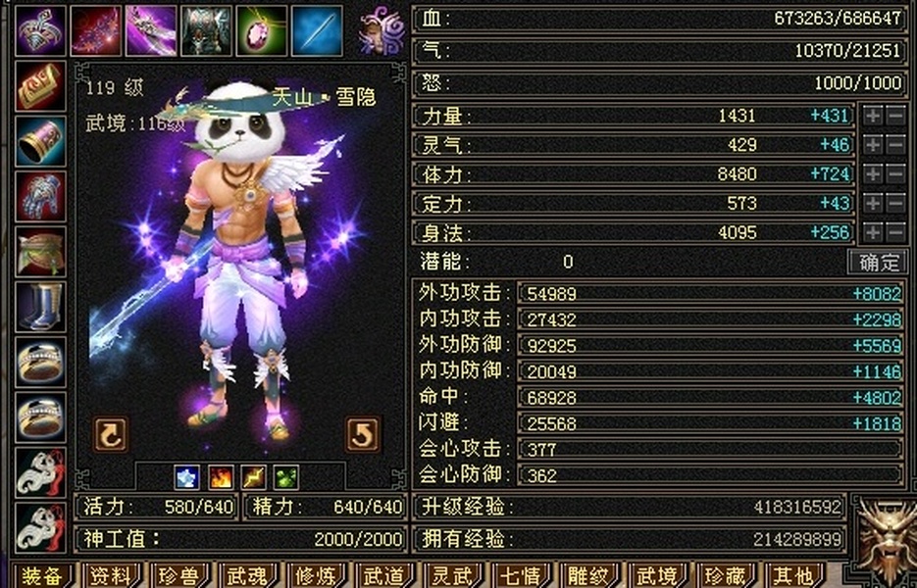917x588 pixels.
Task: Increase 体力 with plus button
Action: (873, 173)
